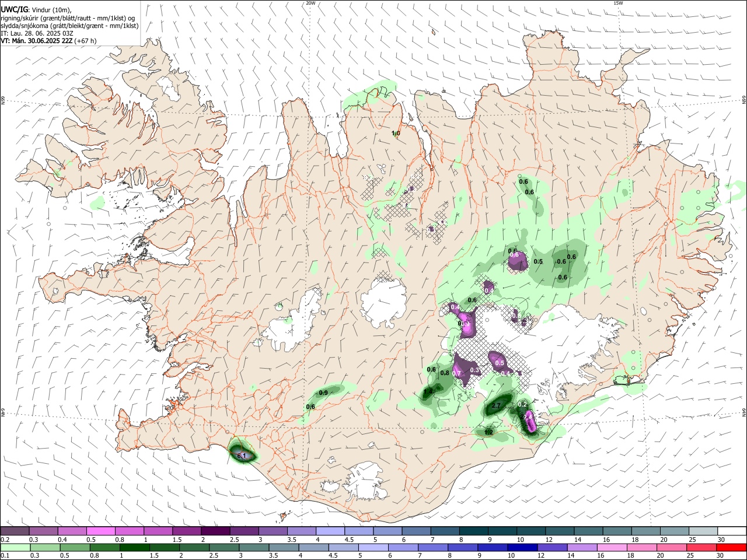
Task: Click the lower-row royal blue swatch between 9 and 10
Action: click(x=493, y=547)
